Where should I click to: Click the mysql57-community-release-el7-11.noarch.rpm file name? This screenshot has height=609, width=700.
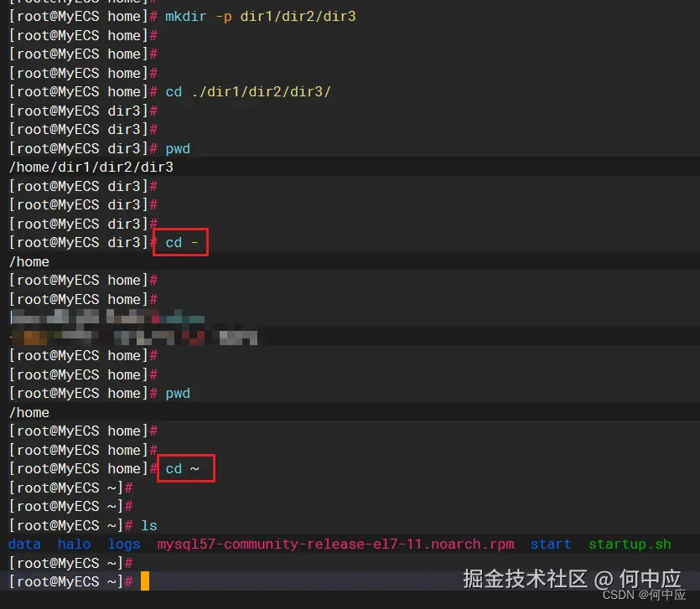pos(335,544)
